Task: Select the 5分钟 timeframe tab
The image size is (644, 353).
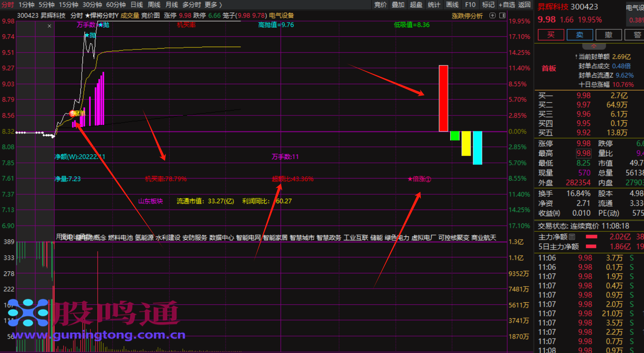Action: click(47, 5)
